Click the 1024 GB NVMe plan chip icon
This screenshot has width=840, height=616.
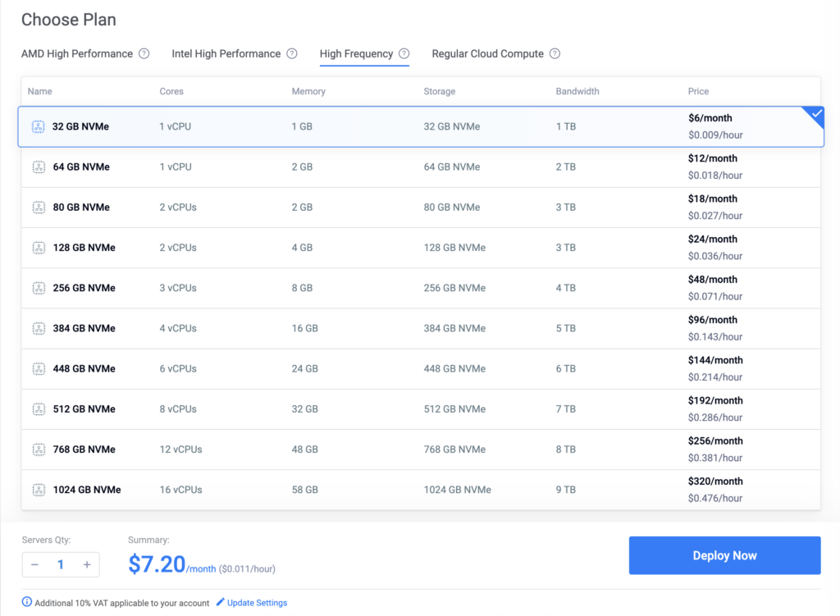click(x=39, y=491)
